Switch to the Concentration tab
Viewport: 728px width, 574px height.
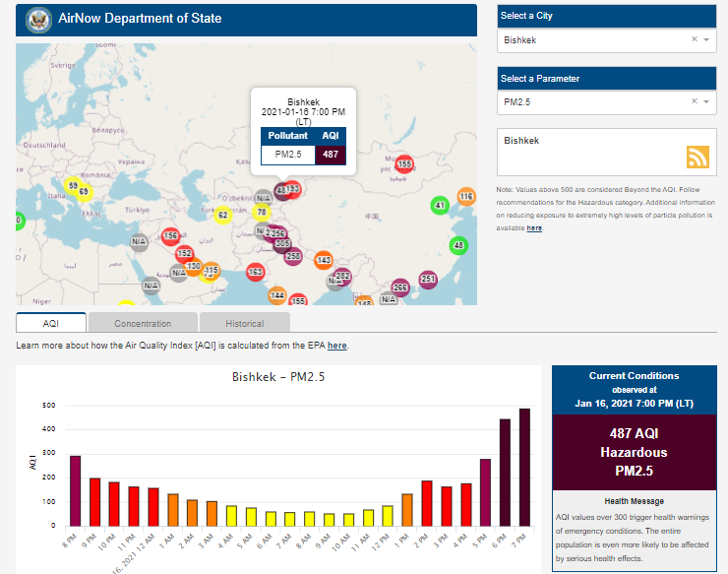point(143,323)
